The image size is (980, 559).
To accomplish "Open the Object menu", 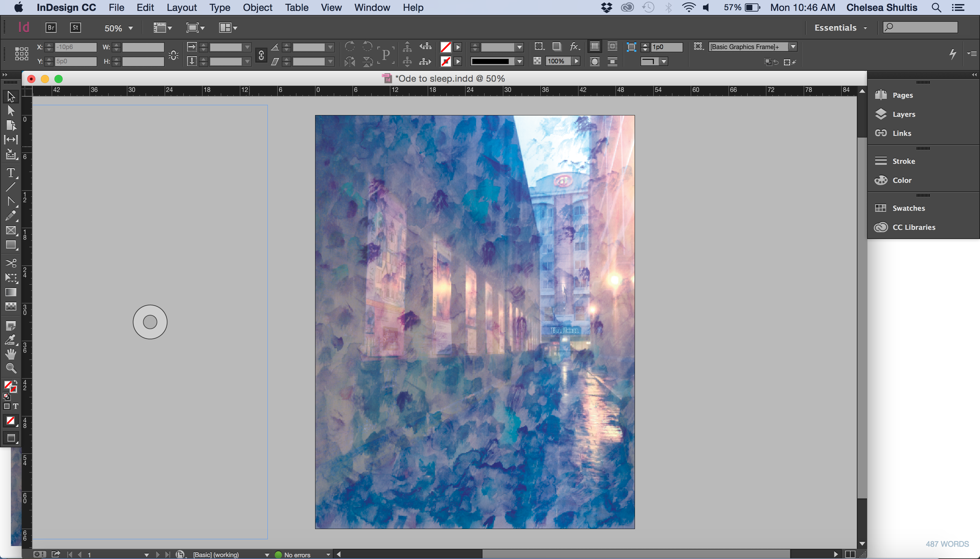I will [257, 8].
